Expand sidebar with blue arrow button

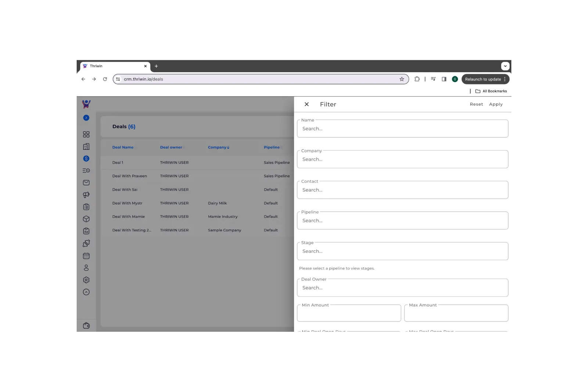tap(86, 118)
